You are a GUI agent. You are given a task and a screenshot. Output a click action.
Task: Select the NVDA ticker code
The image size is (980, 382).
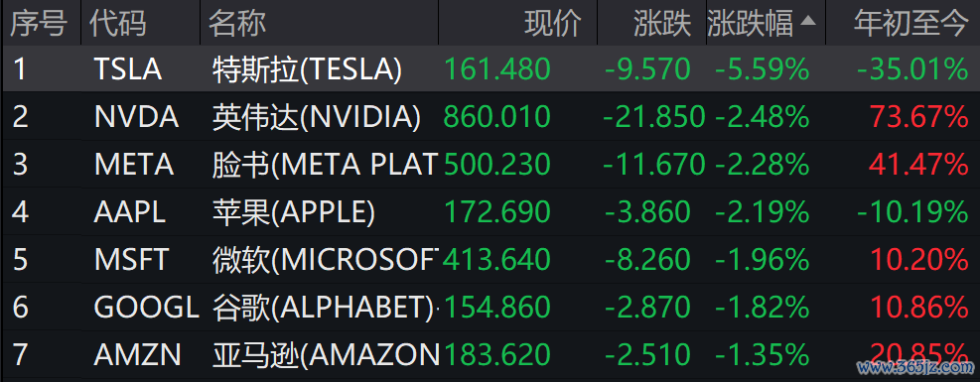click(136, 117)
